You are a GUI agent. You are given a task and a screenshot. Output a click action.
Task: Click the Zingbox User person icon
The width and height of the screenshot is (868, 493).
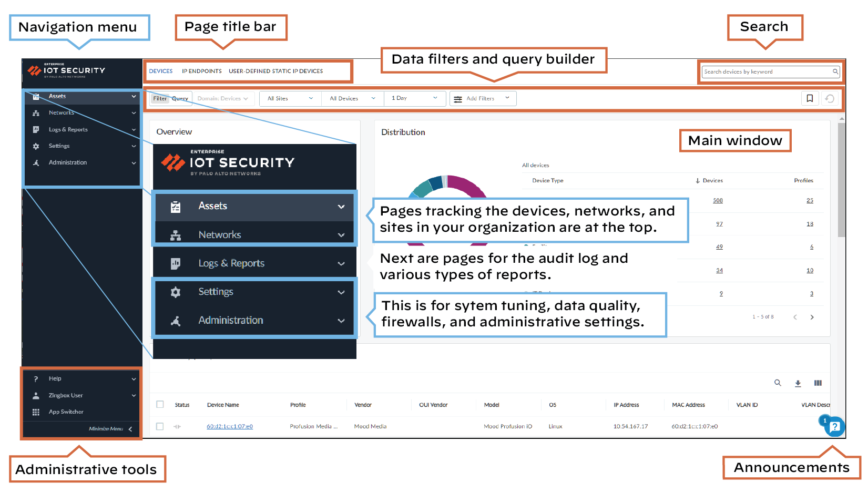(36, 396)
